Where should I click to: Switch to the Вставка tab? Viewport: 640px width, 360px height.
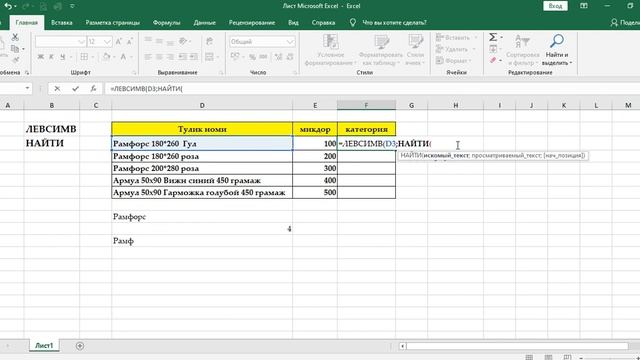[x=62, y=23]
